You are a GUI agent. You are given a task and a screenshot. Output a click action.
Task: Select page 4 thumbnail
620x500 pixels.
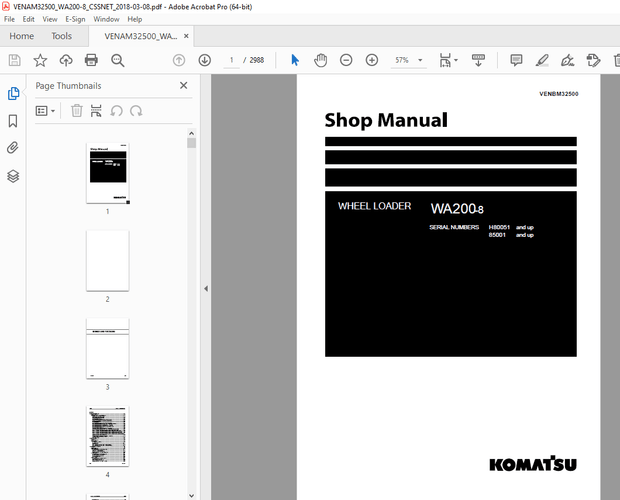pos(108,436)
